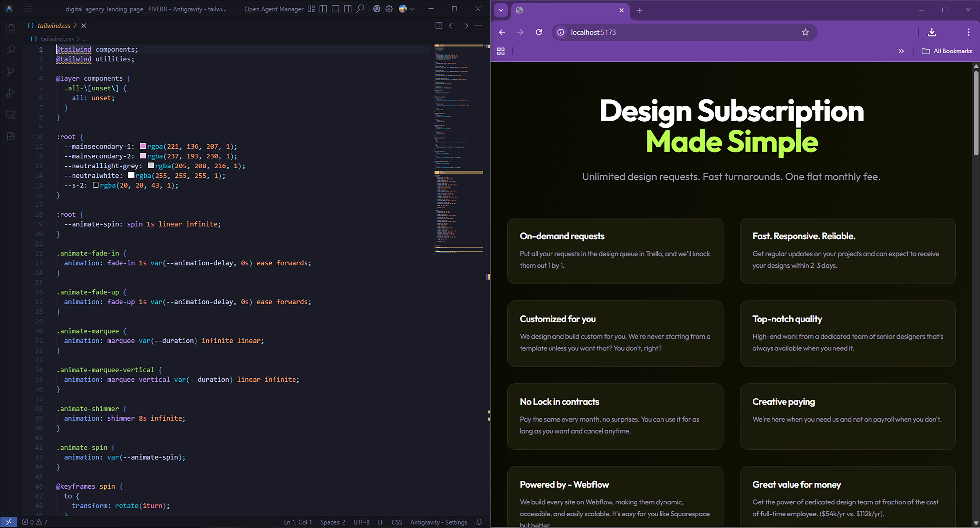Toggle the primary sidebar visibility
Image resolution: width=980 pixels, height=528 pixels.
coord(323,9)
